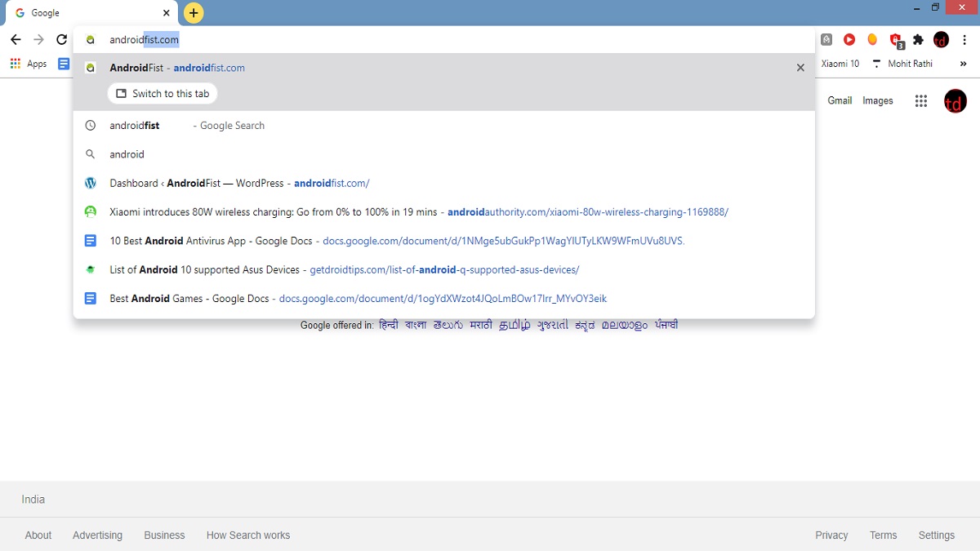Click the Mohit Rathi bookmark favicon
This screenshot has height=551, width=980.
(x=877, y=64)
